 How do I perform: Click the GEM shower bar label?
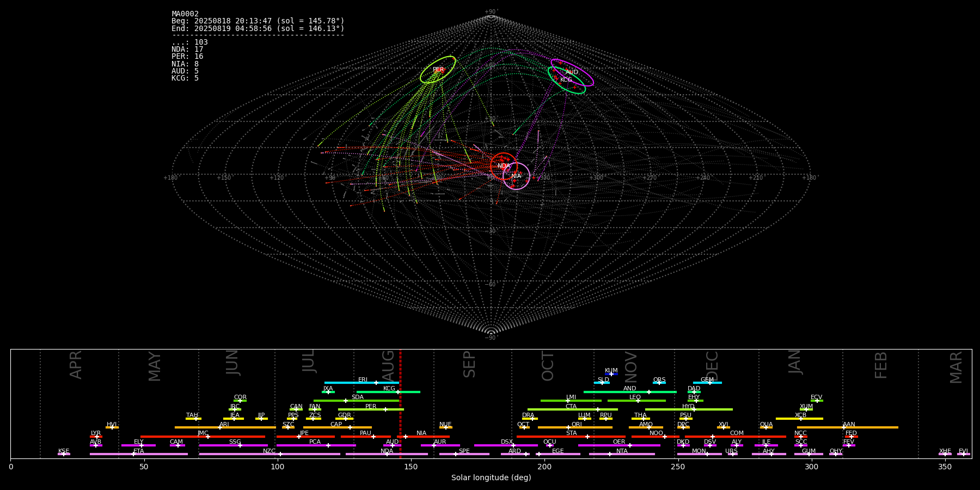click(707, 380)
